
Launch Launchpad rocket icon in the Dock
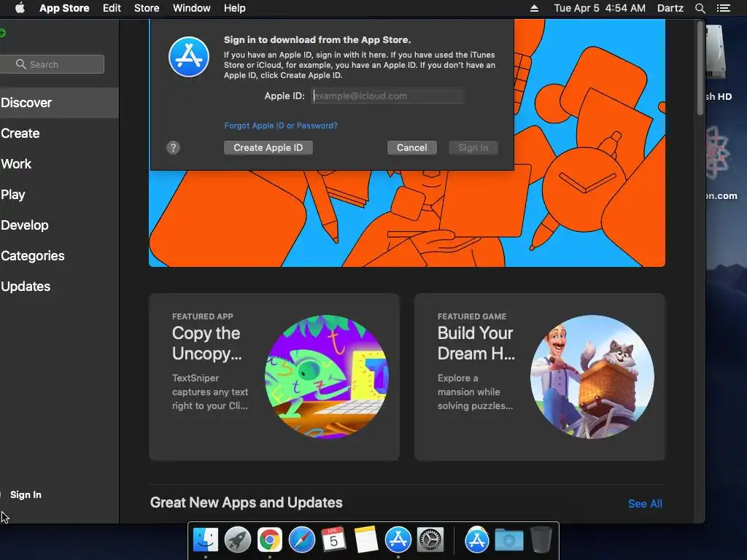[237, 540]
